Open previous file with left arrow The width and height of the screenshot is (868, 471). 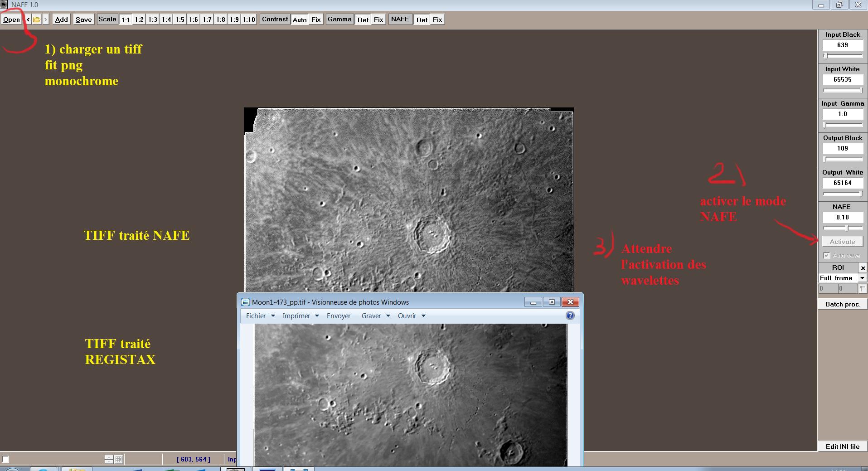[28, 19]
